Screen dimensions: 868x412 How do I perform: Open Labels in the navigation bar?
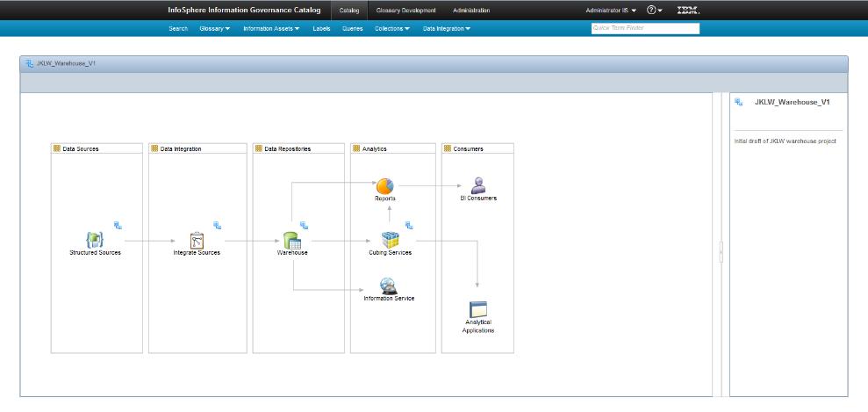[321, 28]
